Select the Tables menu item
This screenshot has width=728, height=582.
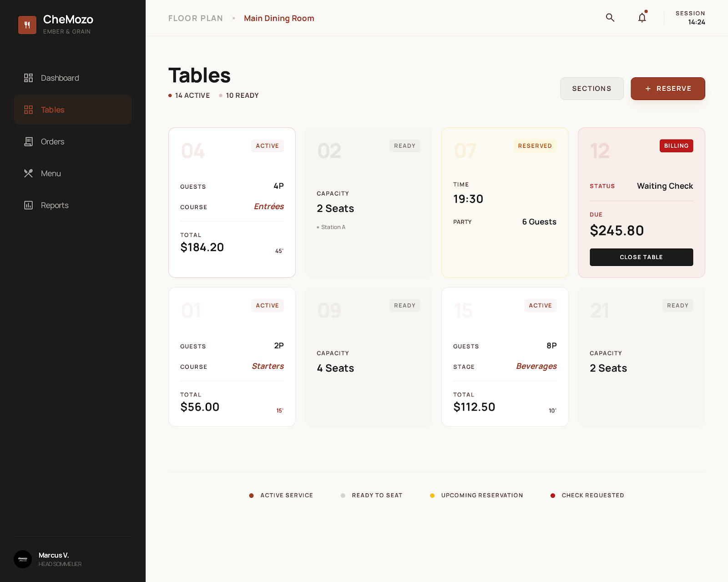point(73,110)
